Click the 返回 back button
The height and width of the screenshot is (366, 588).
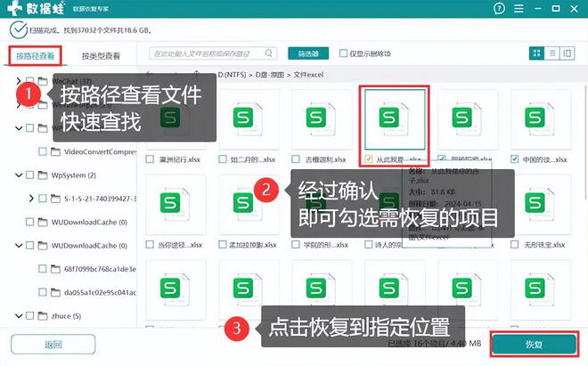tap(53, 345)
